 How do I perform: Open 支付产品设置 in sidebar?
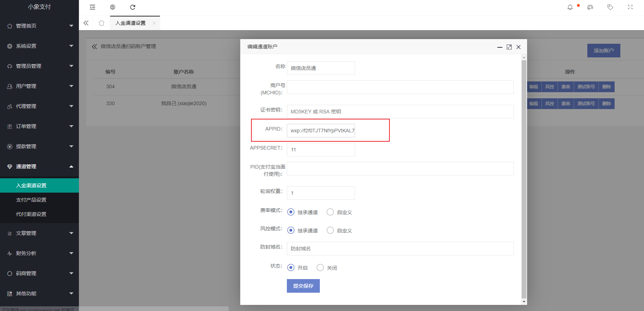tap(39, 200)
